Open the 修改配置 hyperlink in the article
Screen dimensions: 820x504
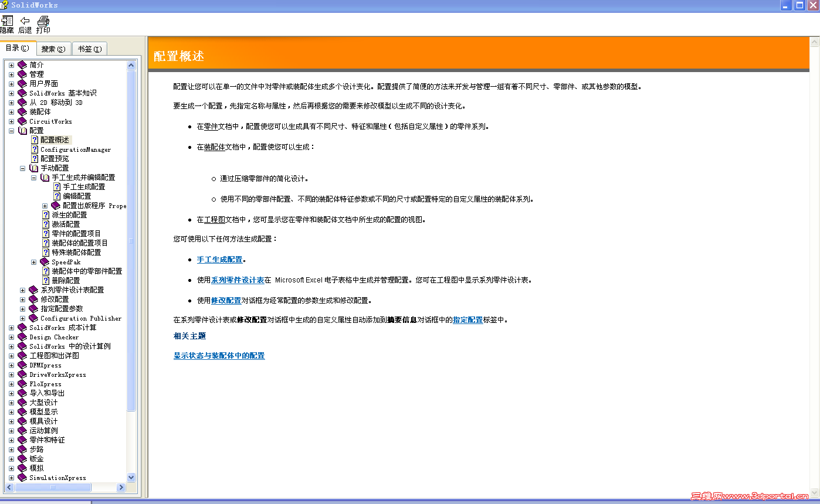coord(226,301)
